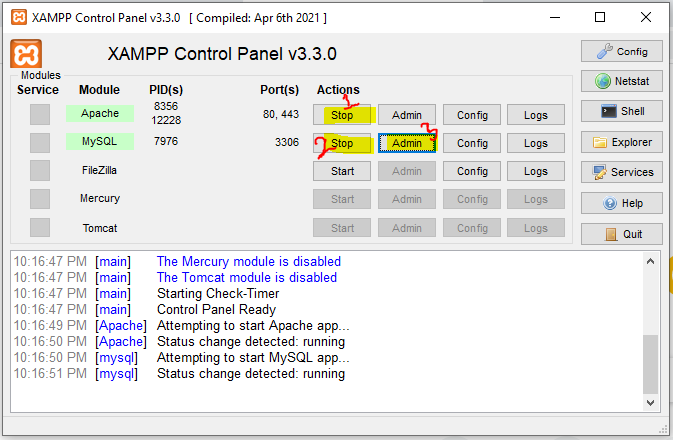This screenshot has height=440, width=673.
Task: Click the Apache 'Status change detected: running' line
Action: coord(251,342)
